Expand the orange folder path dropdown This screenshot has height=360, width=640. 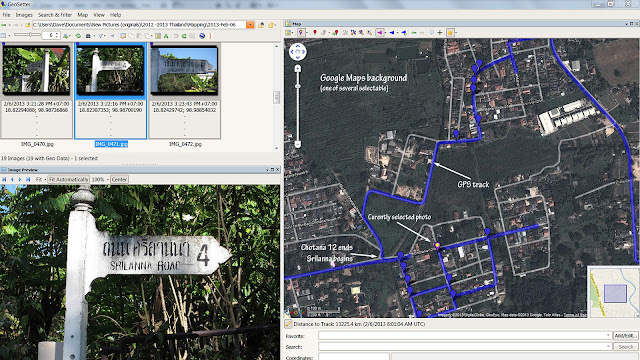[x=250, y=24]
